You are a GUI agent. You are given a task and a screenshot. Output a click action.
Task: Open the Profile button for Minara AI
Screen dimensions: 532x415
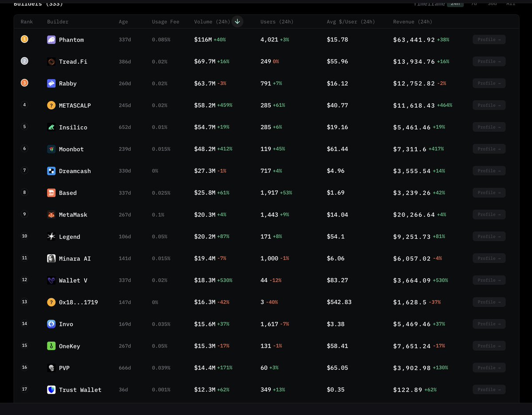click(489, 258)
